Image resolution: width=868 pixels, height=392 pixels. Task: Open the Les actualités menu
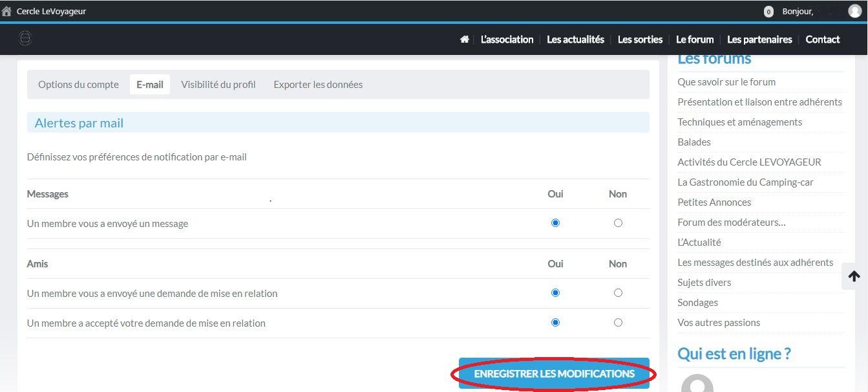coord(575,39)
